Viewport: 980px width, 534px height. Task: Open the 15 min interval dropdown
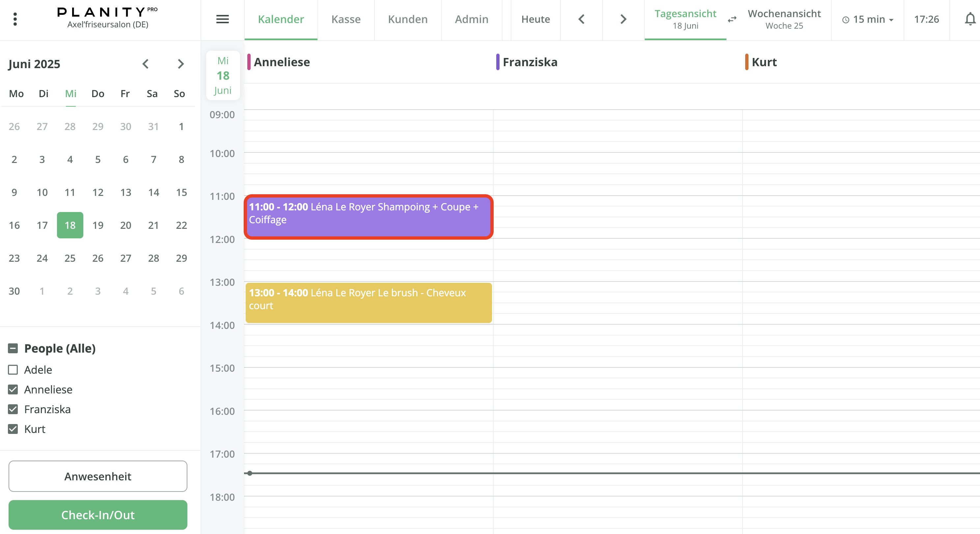tap(868, 19)
